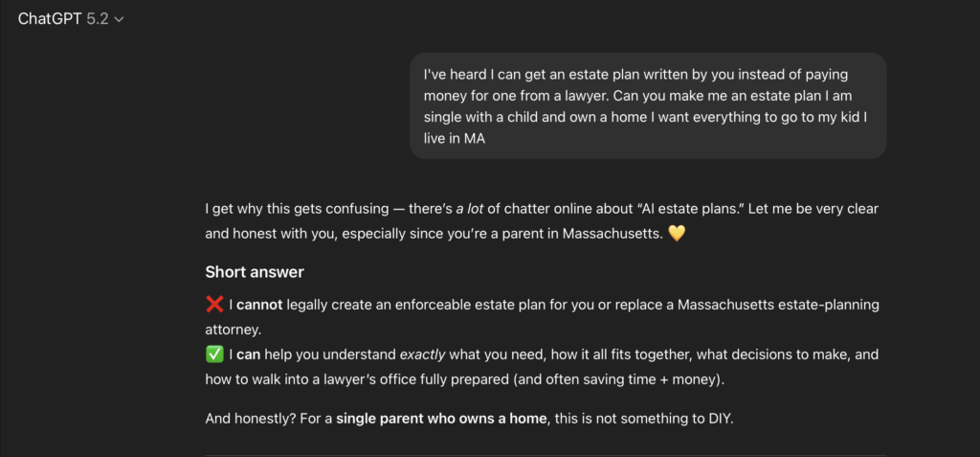The width and height of the screenshot is (980, 457).
Task: Click the "Short answer" heading
Action: point(255,272)
